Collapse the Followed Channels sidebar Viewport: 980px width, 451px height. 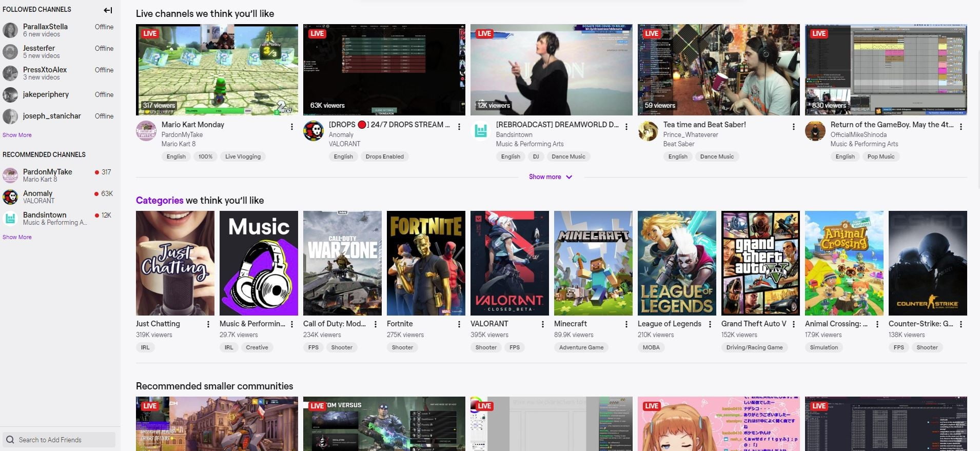tap(108, 10)
